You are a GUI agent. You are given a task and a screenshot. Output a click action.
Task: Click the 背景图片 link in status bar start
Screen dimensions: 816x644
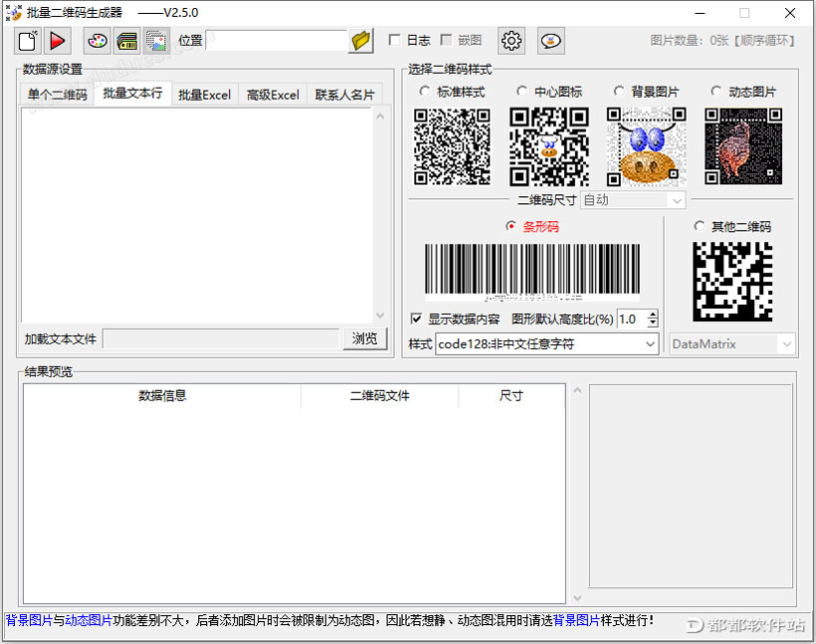29,620
